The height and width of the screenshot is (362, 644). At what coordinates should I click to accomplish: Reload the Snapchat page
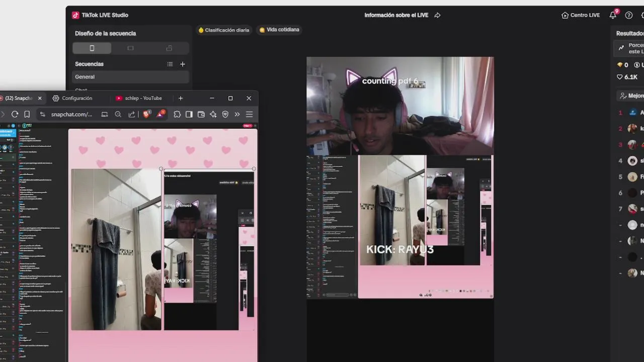click(x=15, y=114)
